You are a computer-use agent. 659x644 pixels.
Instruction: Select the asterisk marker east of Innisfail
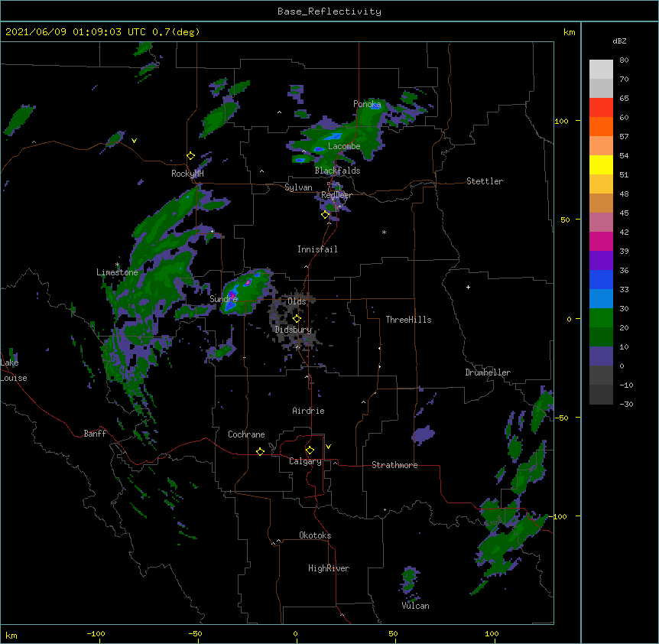point(384,232)
